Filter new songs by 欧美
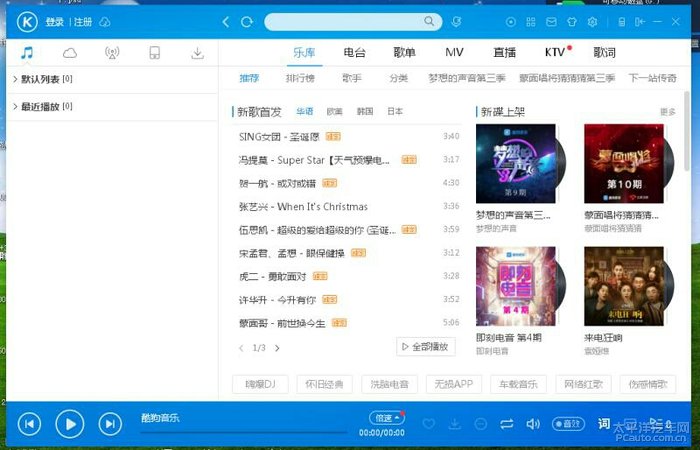 pyautogui.click(x=334, y=112)
